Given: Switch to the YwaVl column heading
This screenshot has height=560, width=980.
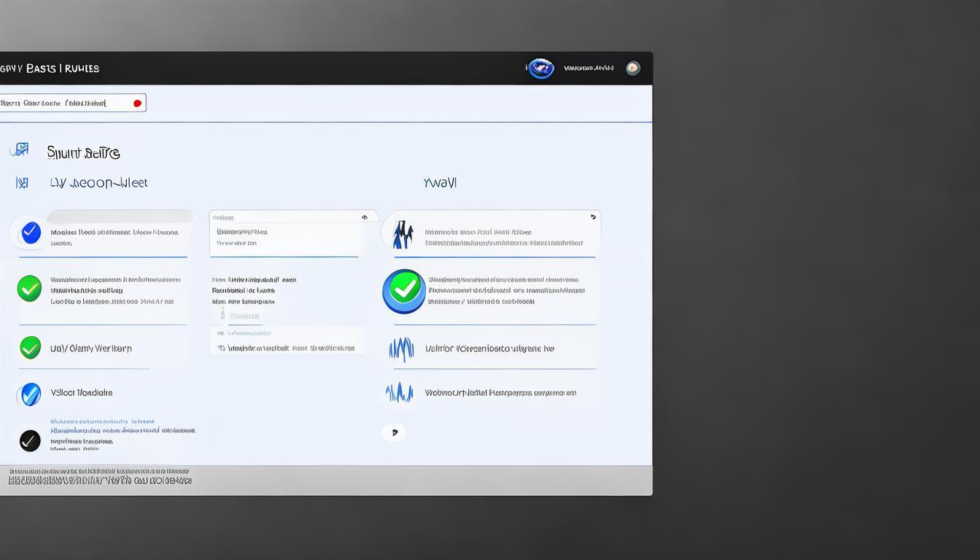Looking at the screenshot, I should click(440, 183).
